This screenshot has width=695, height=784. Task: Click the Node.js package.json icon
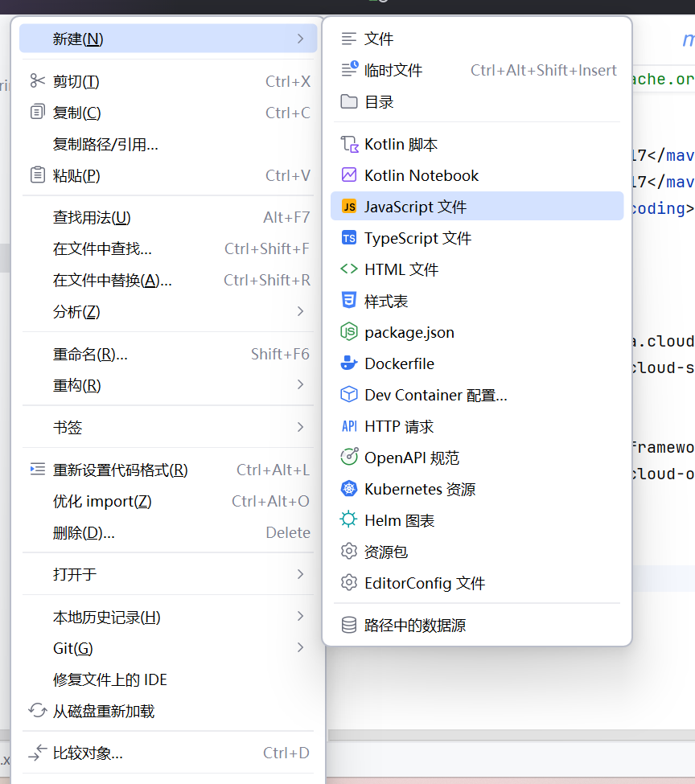(x=349, y=331)
